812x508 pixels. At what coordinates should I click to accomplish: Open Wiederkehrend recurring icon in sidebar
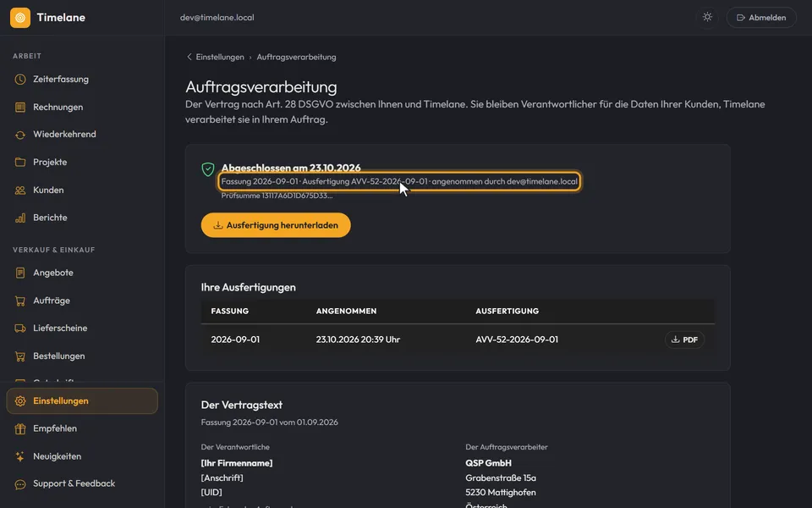tap(20, 135)
